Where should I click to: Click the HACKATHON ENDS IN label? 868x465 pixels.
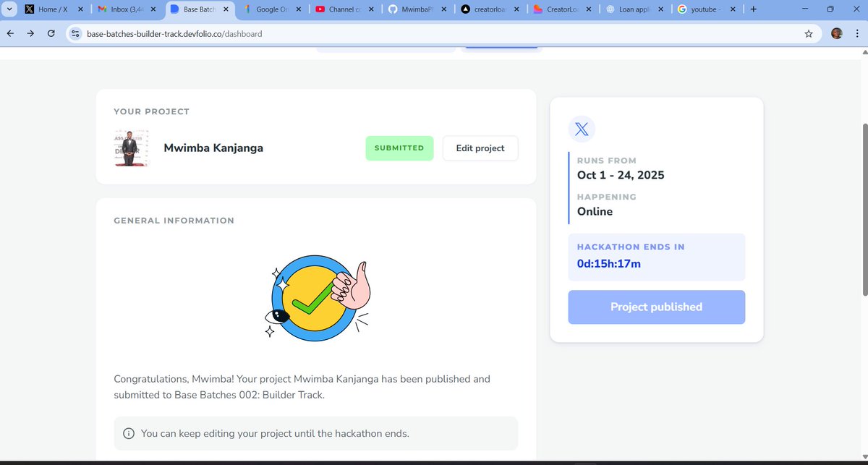[631, 247]
